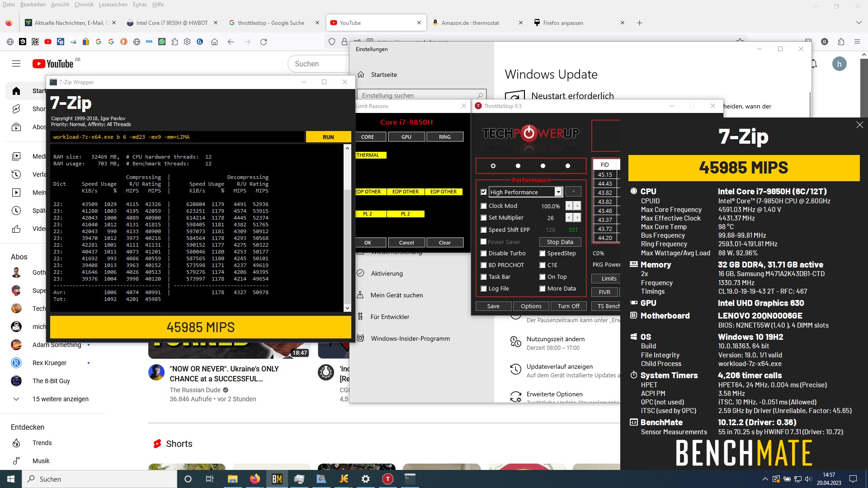Click the Windows-Insider-Programm icon in Einstellungen
Viewport: 868px width, 488px height.
click(360, 338)
